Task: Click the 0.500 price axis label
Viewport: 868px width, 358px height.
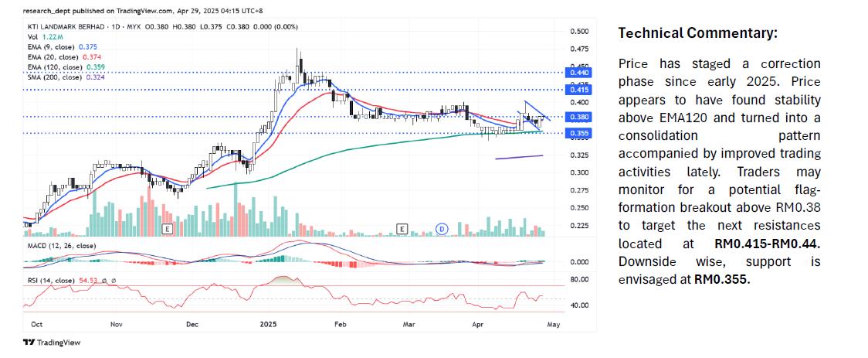Action: click(578, 32)
